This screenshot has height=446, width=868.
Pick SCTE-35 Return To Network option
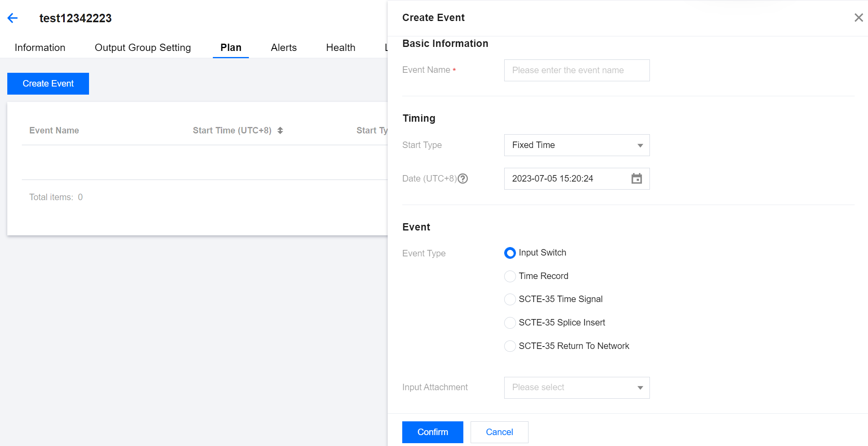point(510,346)
